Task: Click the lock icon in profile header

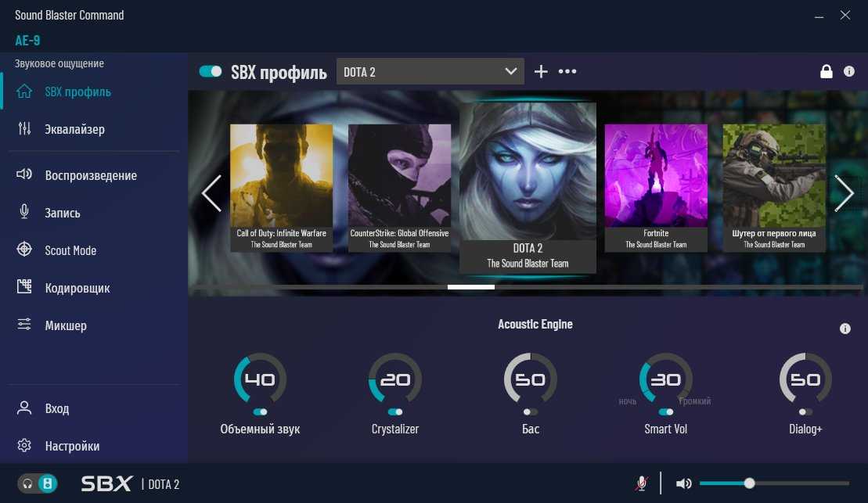Action: coord(826,72)
